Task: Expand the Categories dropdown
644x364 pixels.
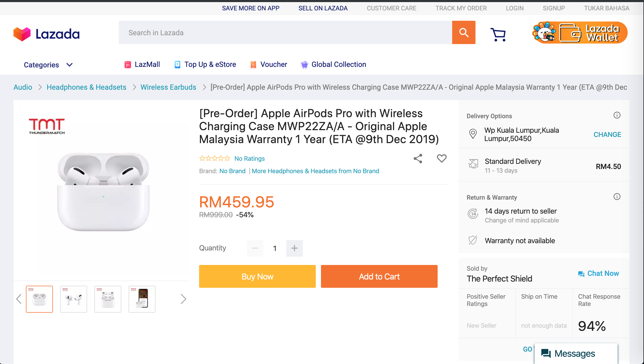Action: point(48,65)
